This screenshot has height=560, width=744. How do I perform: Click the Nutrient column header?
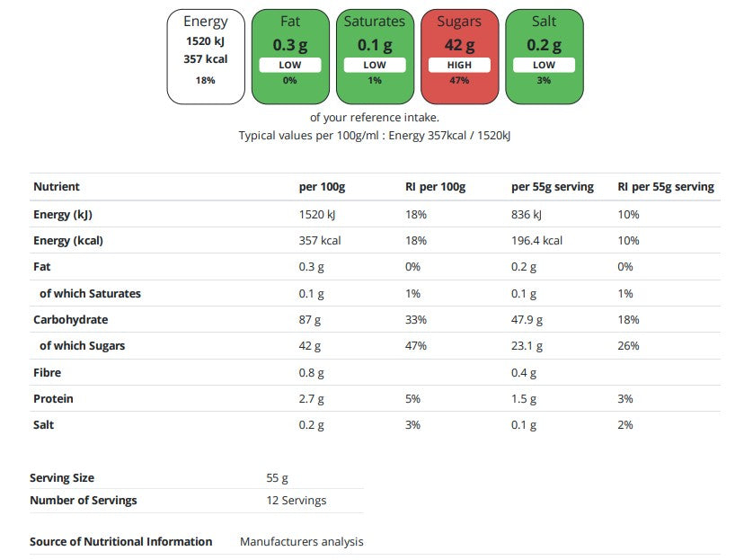pyautogui.click(x=57, y=187)
